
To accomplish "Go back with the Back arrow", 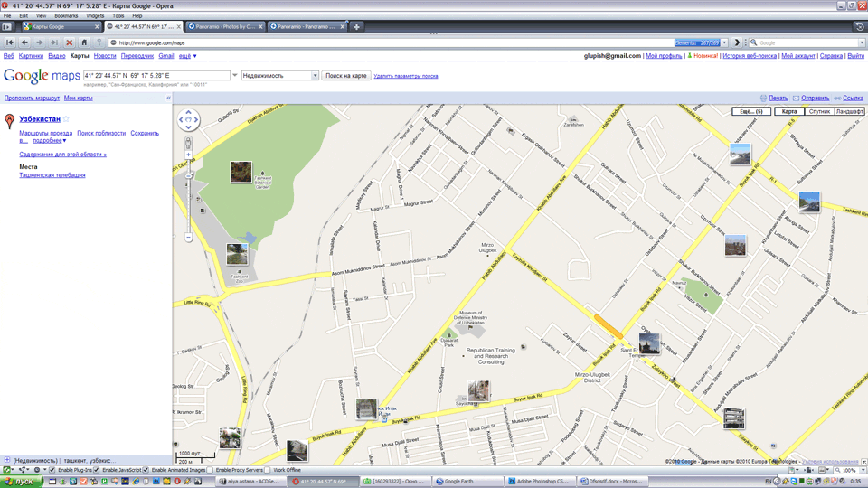I will coord(25,42).
